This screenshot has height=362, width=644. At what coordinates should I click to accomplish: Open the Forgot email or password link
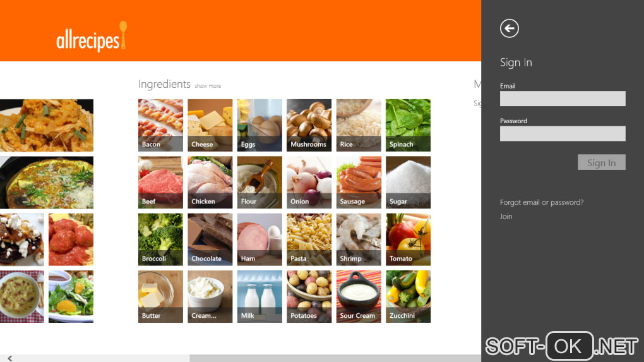coord(541,202)
